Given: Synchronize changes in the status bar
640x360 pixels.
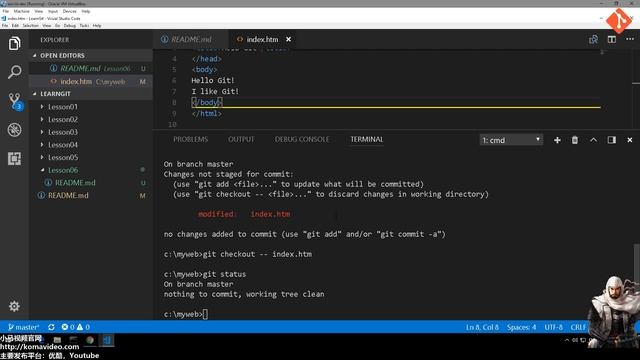Looking at the screenshot, I should (x=51, y=327).
